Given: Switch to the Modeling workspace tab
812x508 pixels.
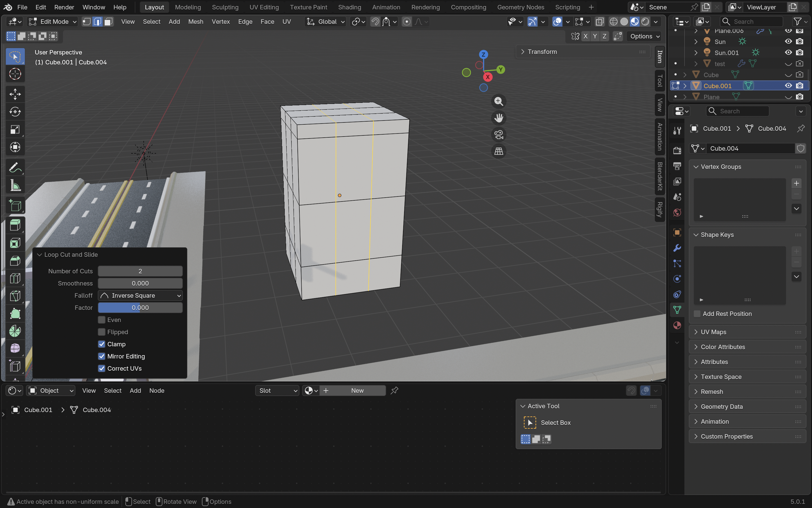Looking at the screenshot, I should point(188,7).
